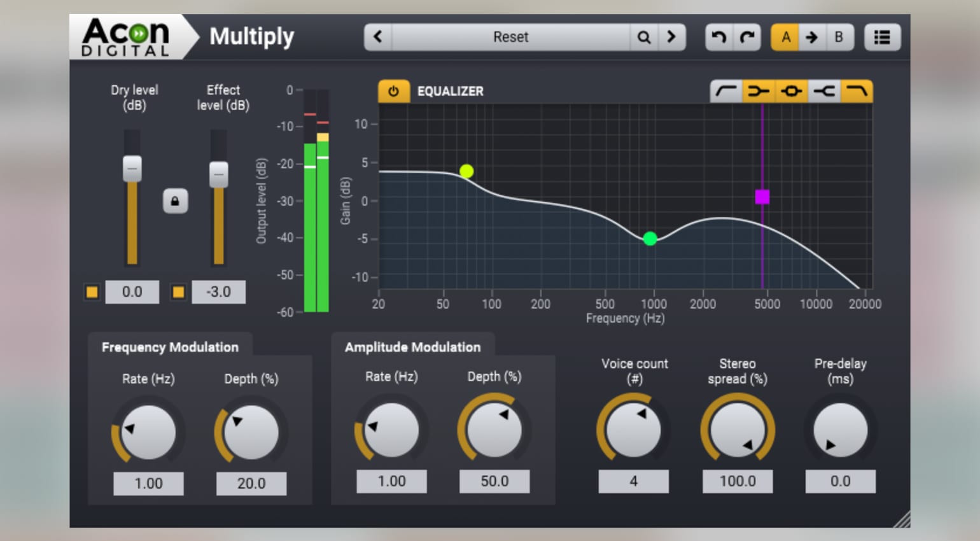Image resolution: width=980 pixels, height=541 pixels.
Task: Click the Effect level slider handle
Action: 219,174
